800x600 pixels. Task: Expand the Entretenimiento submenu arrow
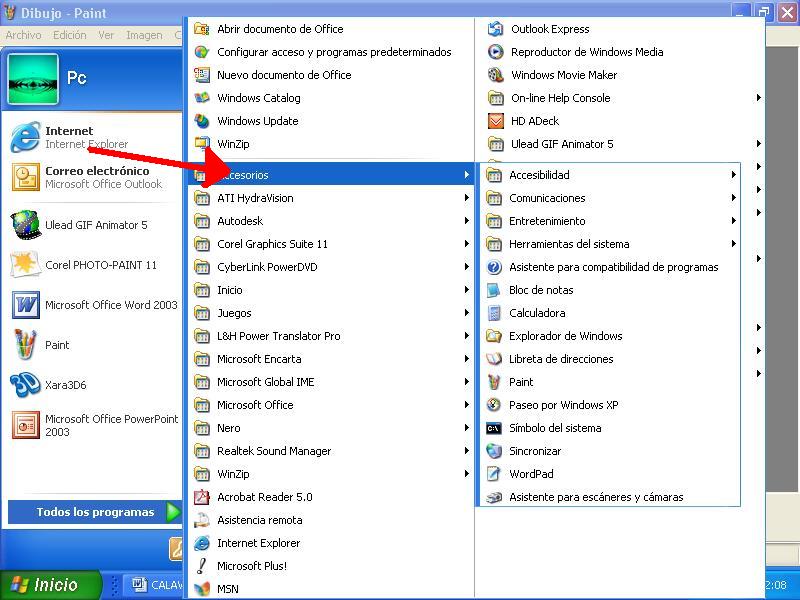(733, 221)
